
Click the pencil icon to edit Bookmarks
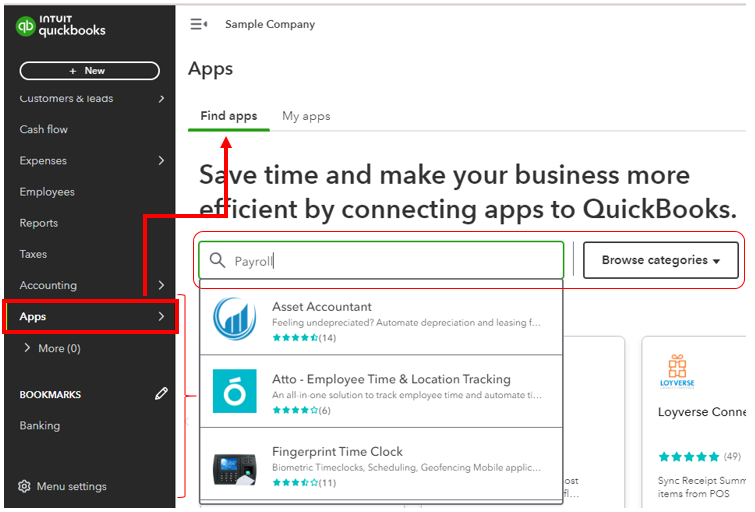(x=161, y=394)
